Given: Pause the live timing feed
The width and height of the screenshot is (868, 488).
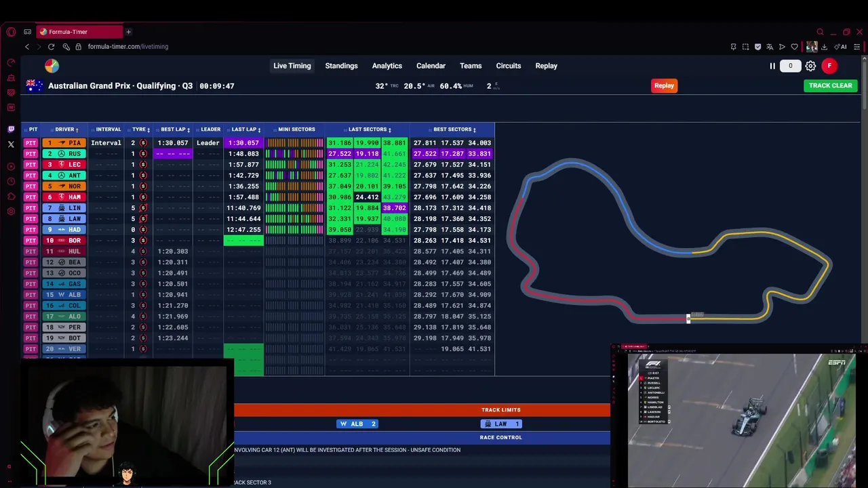Looking at the screenshot, I should coord(772,66).
